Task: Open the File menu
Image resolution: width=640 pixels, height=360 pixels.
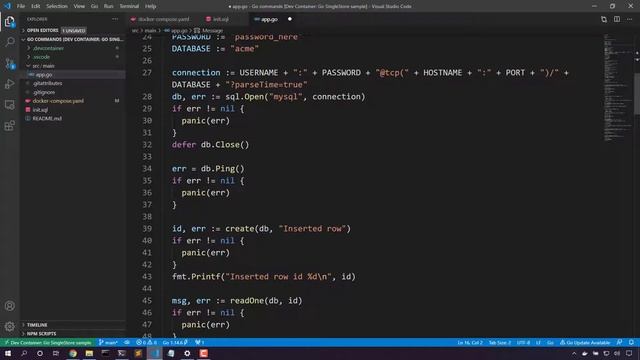Action: pyautogui.click(x=21, y=6)
